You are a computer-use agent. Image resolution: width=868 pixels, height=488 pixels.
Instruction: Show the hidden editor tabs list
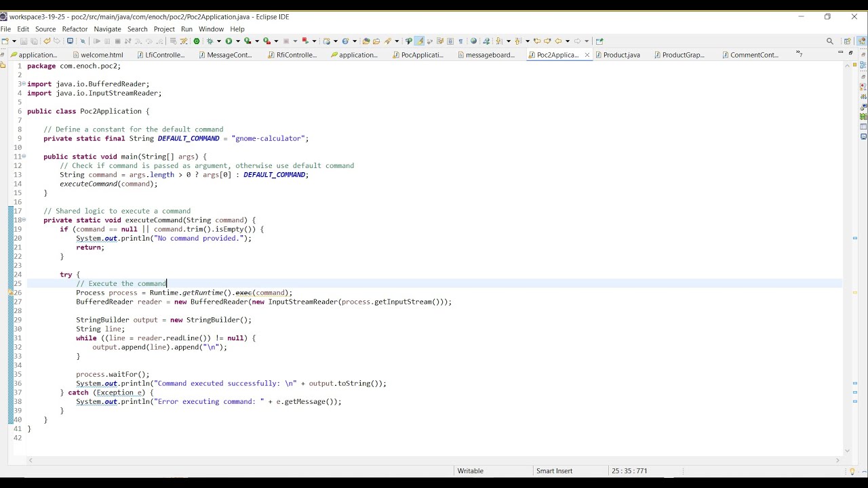[x=799, y=54]
